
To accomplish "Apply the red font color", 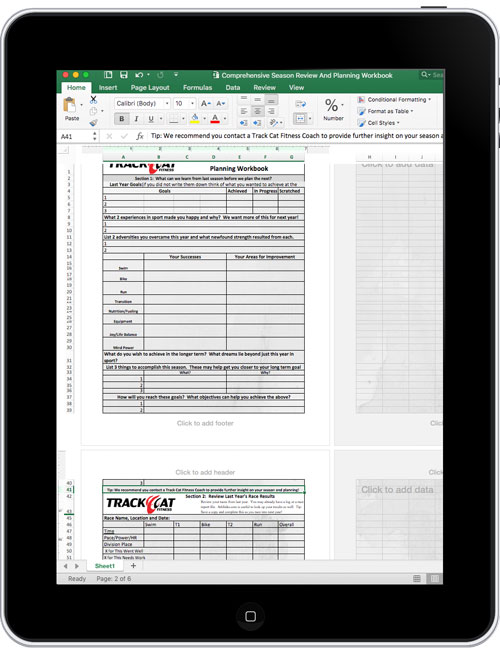I will [x=215, y=119].
